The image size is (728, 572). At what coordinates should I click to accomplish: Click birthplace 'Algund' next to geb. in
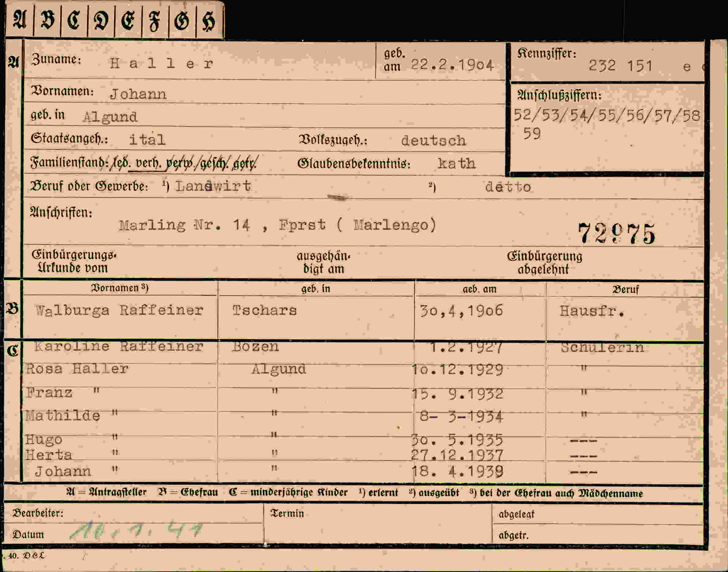click(x=110, y=117)
